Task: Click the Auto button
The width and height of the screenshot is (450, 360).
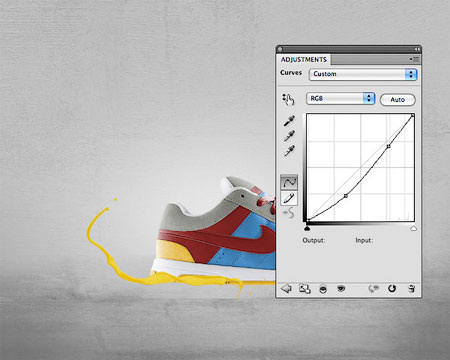Action: (398, 100)
